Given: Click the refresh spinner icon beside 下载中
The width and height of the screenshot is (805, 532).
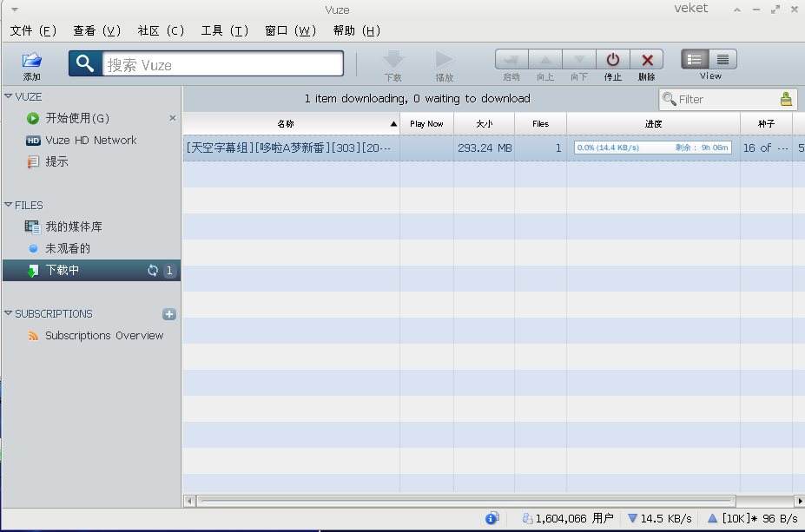Looking at the screenshot, I should pyautogui.click(x=153, y=271).
